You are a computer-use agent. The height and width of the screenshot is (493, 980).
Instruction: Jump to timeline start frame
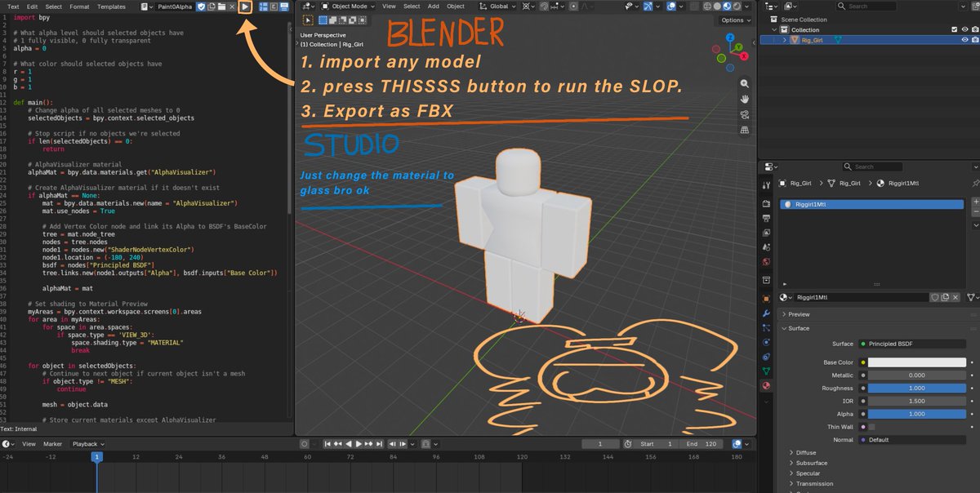pyautogui.click(x=327, y=444)
